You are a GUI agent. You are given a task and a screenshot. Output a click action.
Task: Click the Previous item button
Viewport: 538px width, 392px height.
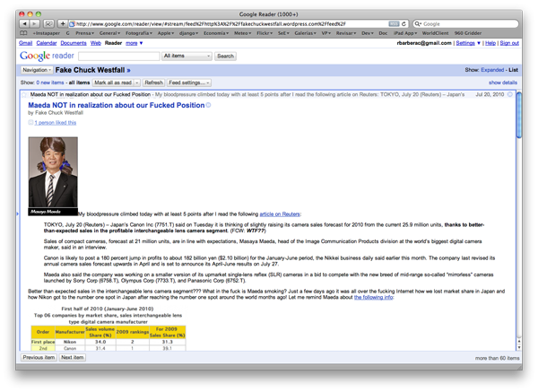[39, 357]
